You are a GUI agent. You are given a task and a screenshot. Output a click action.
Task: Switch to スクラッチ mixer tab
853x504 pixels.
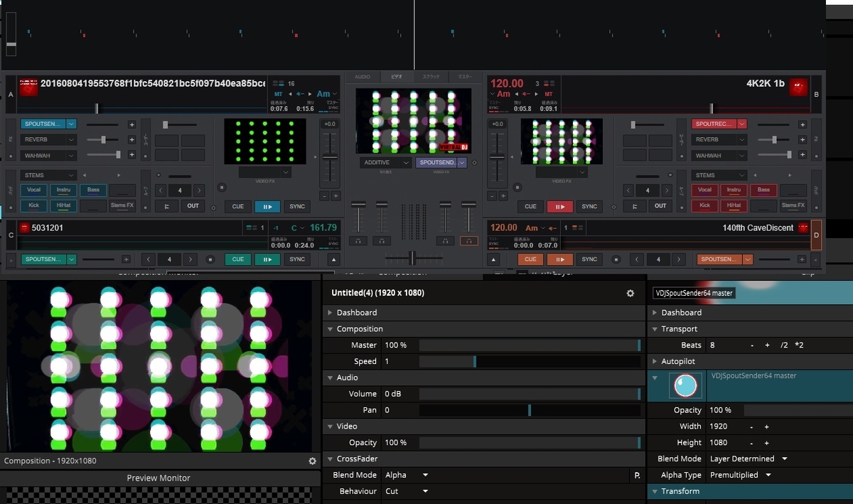coord(431,77)
